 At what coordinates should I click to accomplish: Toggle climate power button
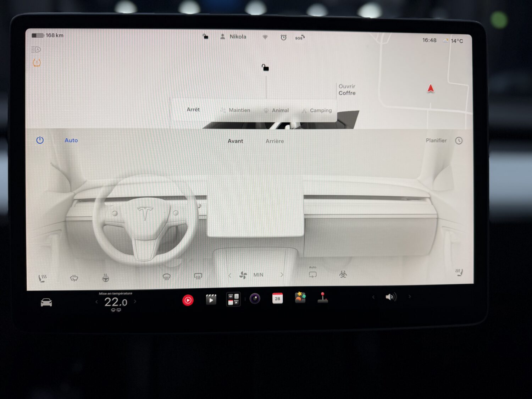click(40, 140)
